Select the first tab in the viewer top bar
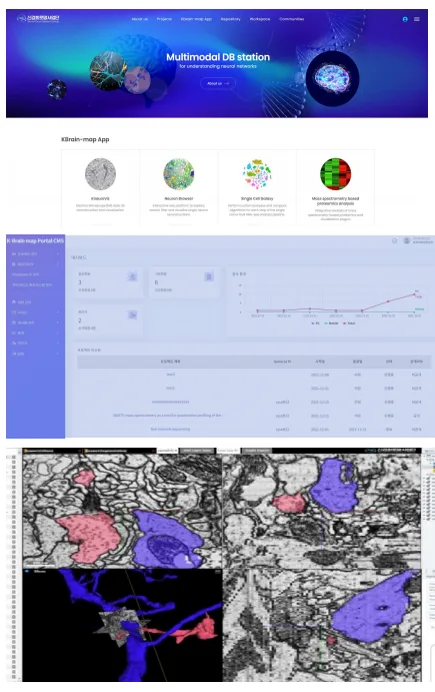Screen dimensions: 435x692 point(52,451)
